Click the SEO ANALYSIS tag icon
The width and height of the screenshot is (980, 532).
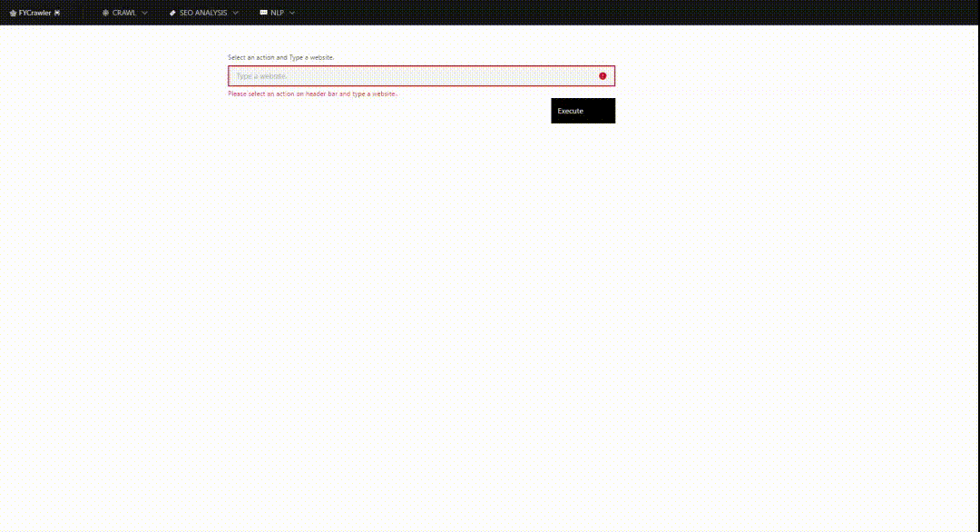[172, 13]
